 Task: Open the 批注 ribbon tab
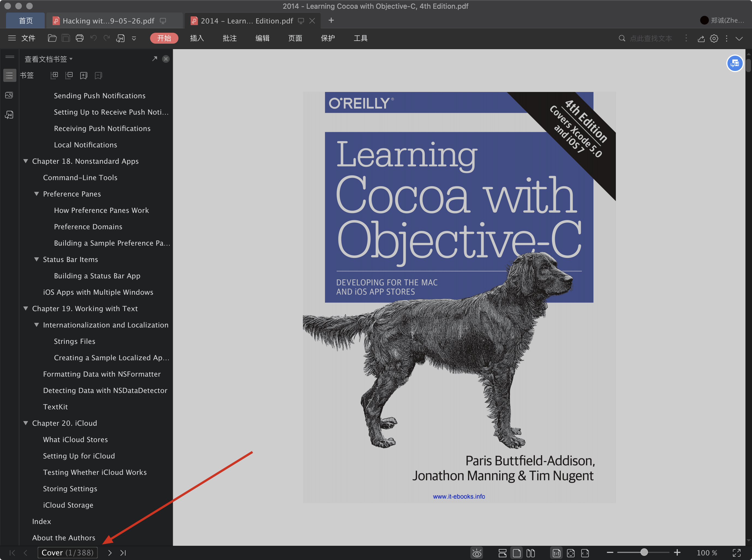(229, 38)
